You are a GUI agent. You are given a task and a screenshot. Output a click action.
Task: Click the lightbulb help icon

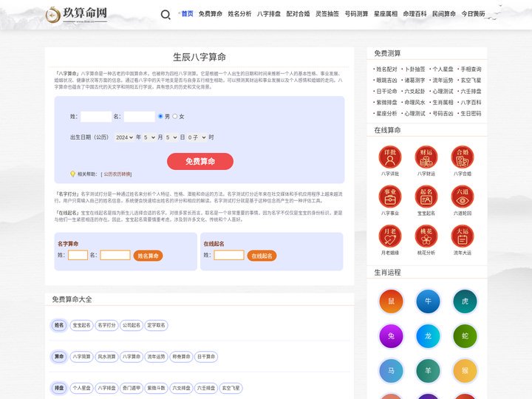pos(72,174)
